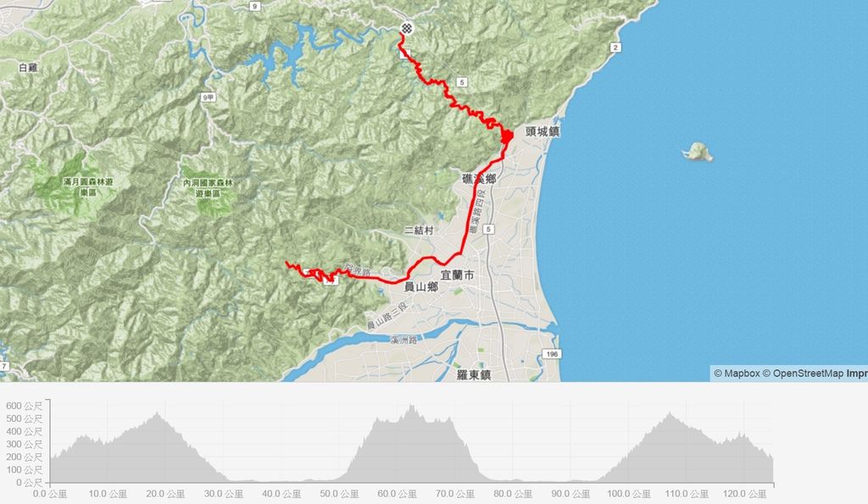Click the 內洞國家森林遊樂區 park label
The width and height of the screenshot is (868, 504).
[209, 188]
